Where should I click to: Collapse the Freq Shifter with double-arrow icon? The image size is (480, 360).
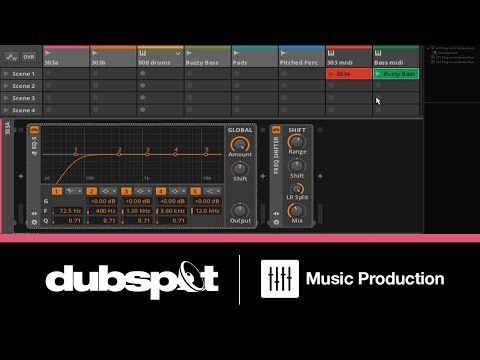pyautogui.click(x=276, y=213)
